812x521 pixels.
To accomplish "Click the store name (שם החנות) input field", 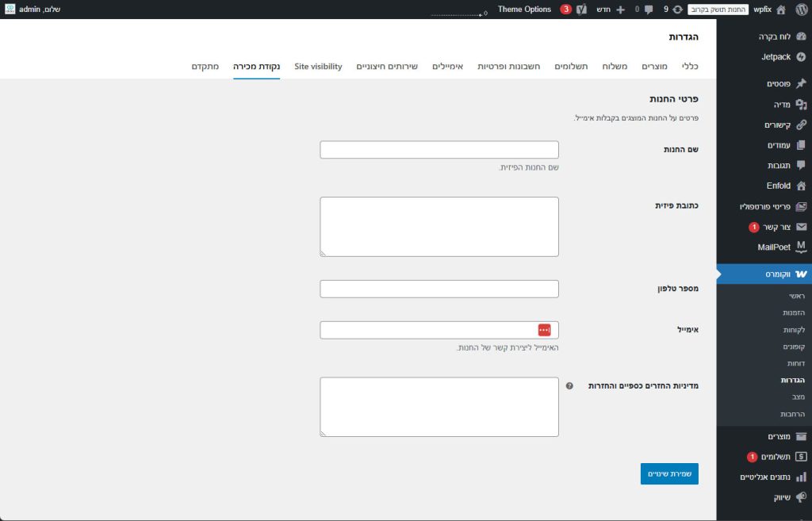I will coord(439,150).
